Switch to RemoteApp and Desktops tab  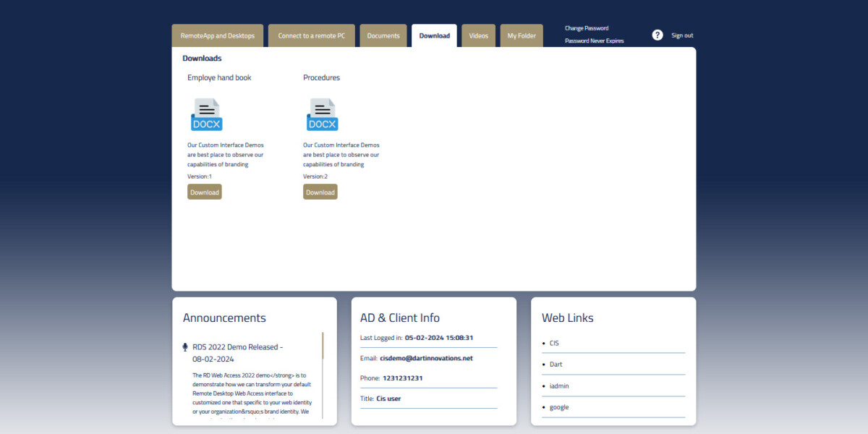218,36
